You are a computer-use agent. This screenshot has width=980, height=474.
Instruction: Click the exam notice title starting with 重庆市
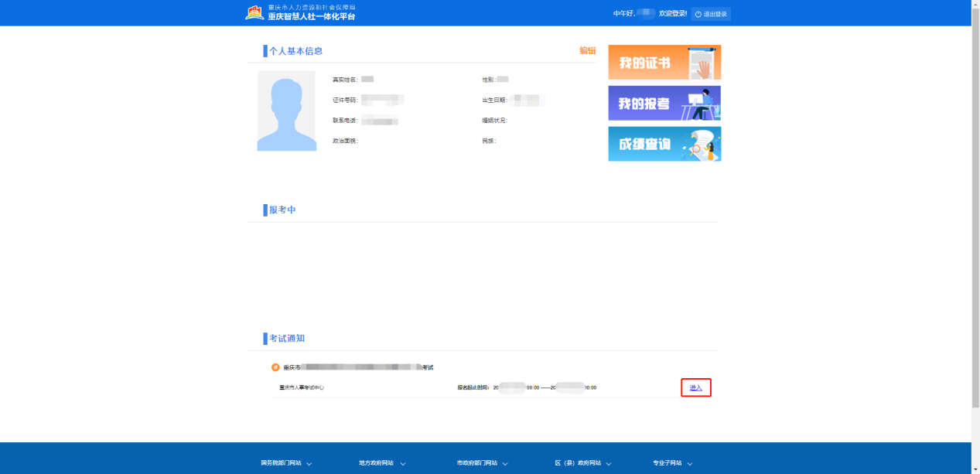tap(357, 367)
